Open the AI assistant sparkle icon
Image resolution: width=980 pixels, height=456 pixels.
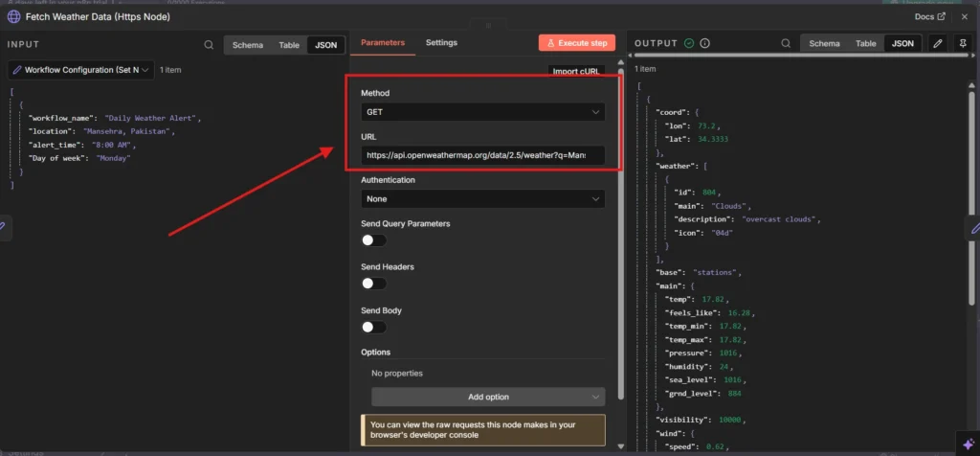(x=968, y=443)
